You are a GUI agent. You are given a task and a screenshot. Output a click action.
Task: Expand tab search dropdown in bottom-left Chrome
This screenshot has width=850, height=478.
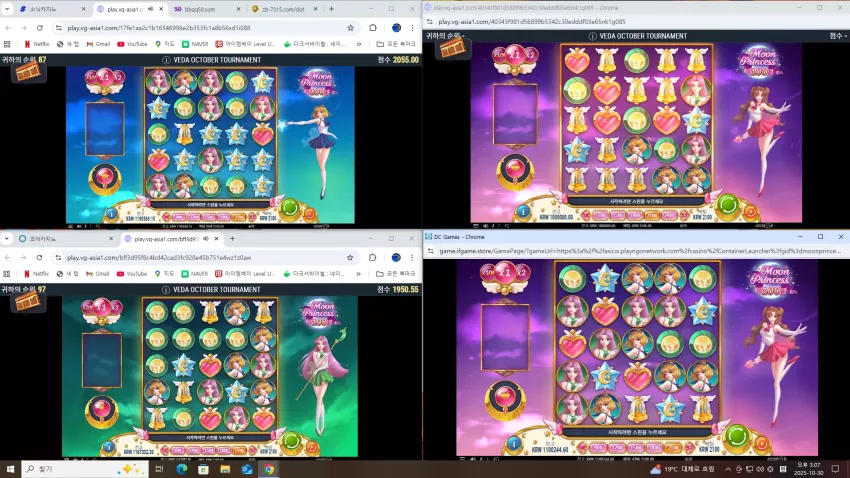click(x=7, y=238)
